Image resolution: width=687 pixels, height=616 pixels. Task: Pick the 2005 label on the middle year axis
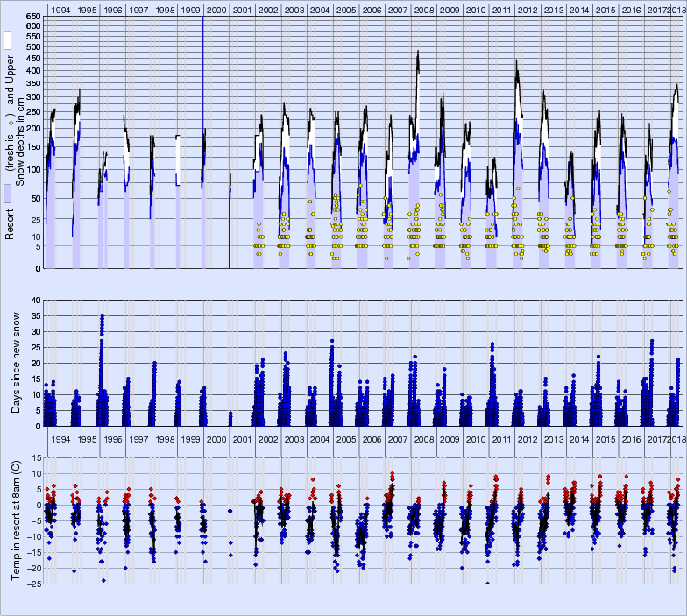pos(346,438)
